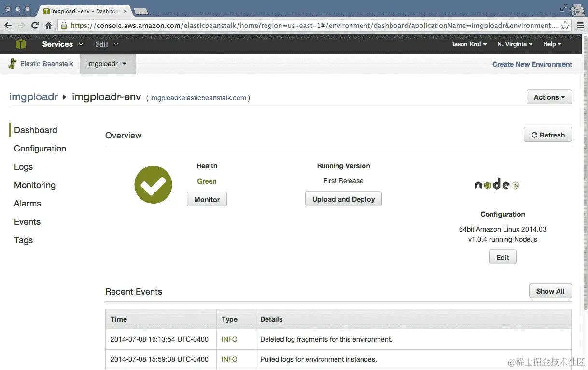Click the Elastic Beanstalk plant icon
Viewport: 588px width, 370px height.
(x=13, y=64)
